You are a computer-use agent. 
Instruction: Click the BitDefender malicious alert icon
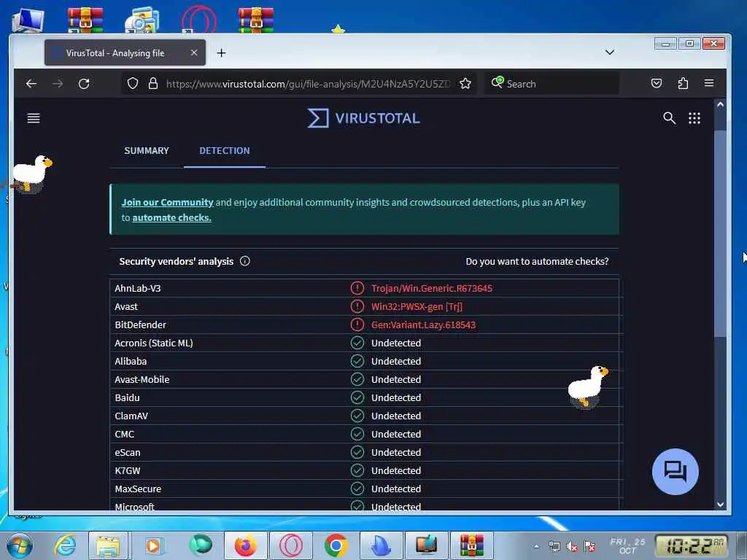(x=357, y=324)
